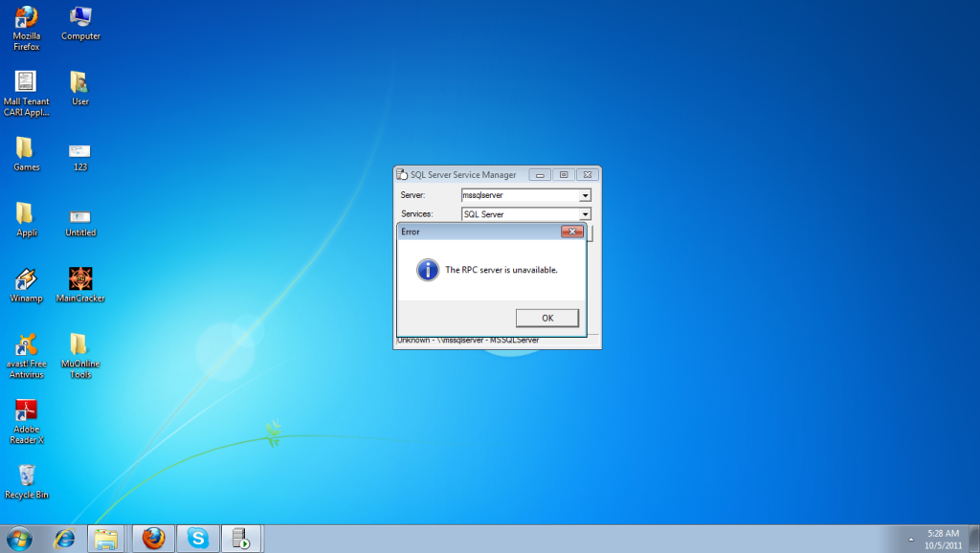This screenshot has height=553, width=980.
Task: Select the Untitled desktop file
Action: click(x=80, y=223)
